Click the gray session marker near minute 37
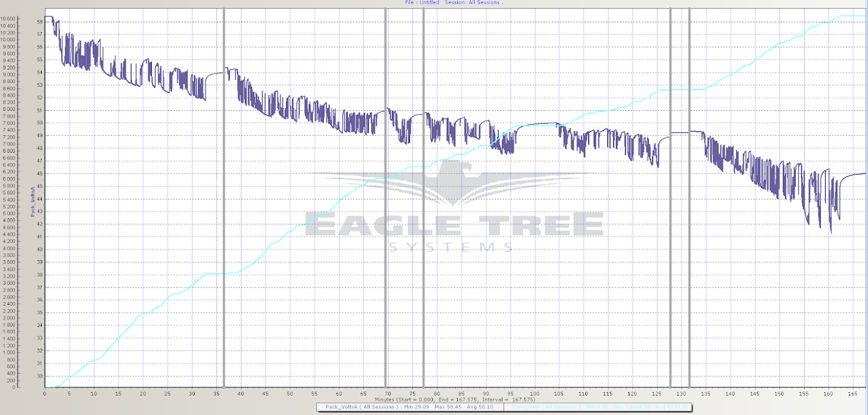This screenshot has width=868, height=415. [x=224, y=197]
